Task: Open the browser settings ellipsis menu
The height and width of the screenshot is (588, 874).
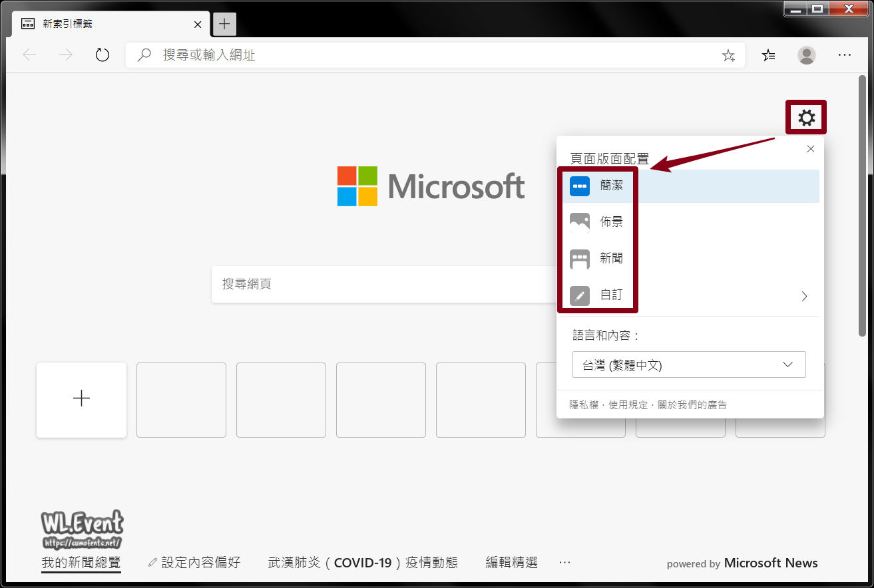Action: click(845, 55)
